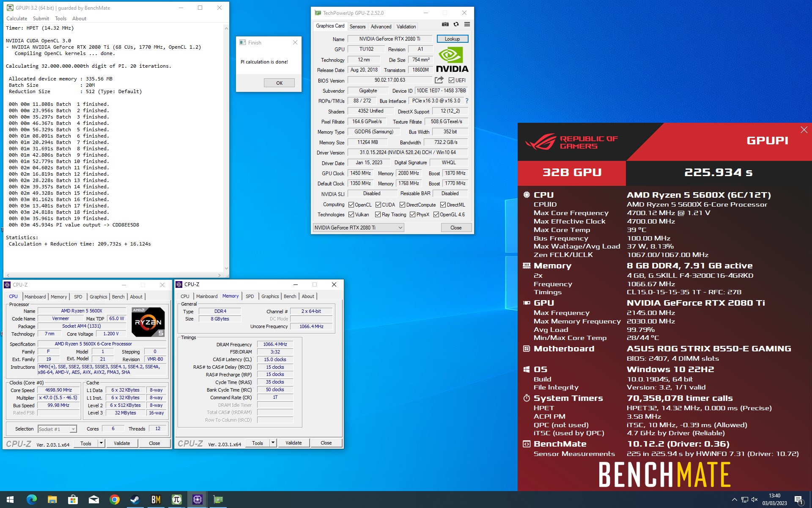
Task: Toggle the OpenGL 4.6 checkbox
Action: [x=436, y=215]
